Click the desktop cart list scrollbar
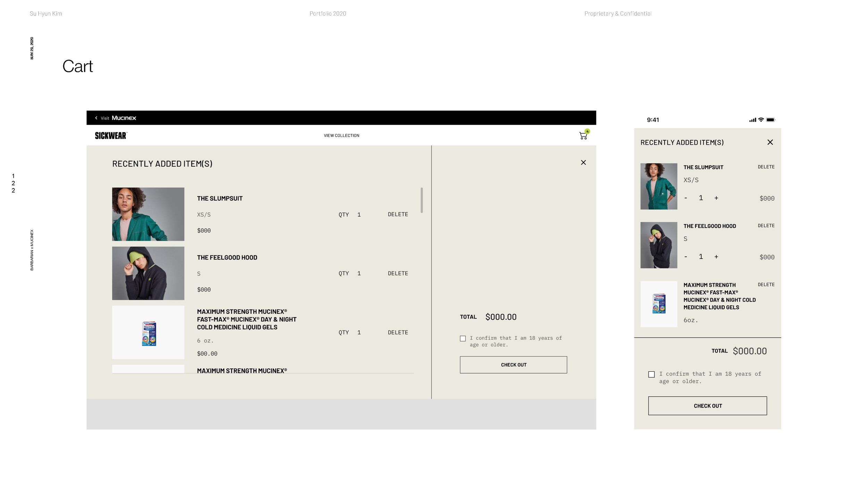The image size is (868, 488). (422, 200)
